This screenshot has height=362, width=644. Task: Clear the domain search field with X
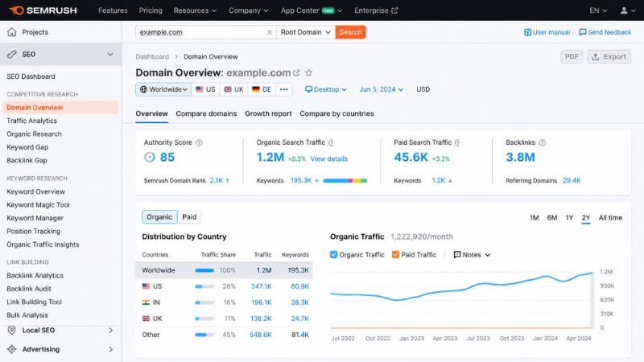point(270,32)
